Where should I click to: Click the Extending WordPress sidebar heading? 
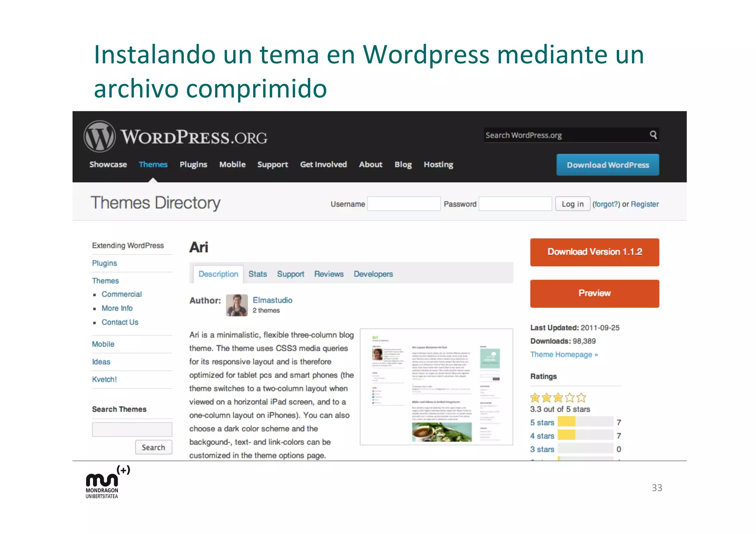click(x=128, y=245)
